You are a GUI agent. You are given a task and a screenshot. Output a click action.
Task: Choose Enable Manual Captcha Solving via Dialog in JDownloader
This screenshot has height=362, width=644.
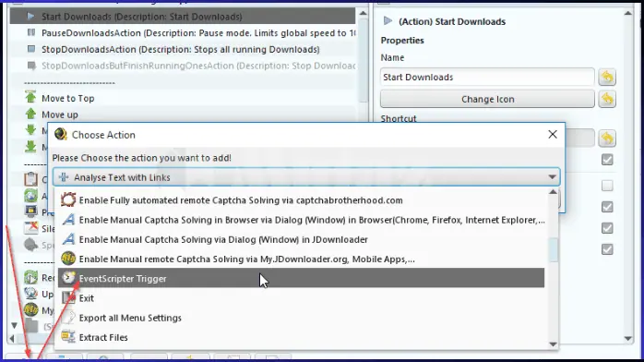click(301, 239)
